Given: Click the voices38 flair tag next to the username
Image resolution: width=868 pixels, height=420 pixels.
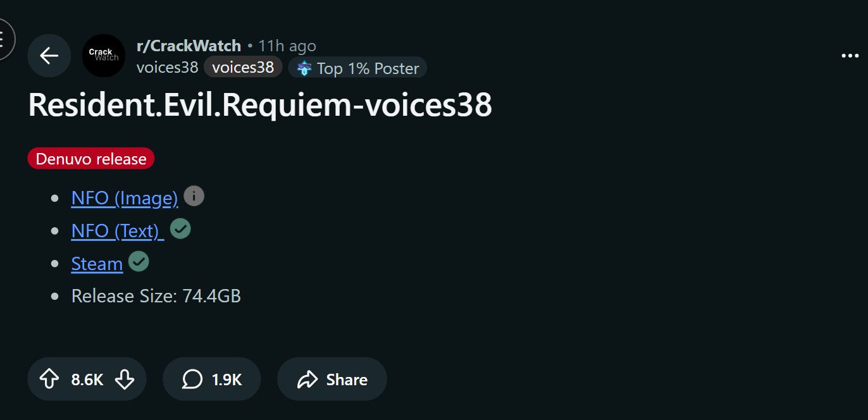Looking at the screenshot, I should click(x=243, y=66).
